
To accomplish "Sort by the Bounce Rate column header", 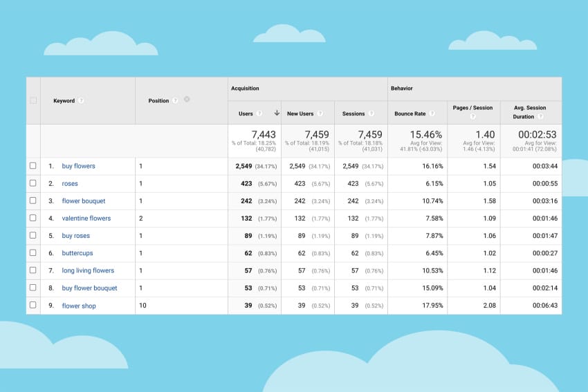I will click(410, 113).
